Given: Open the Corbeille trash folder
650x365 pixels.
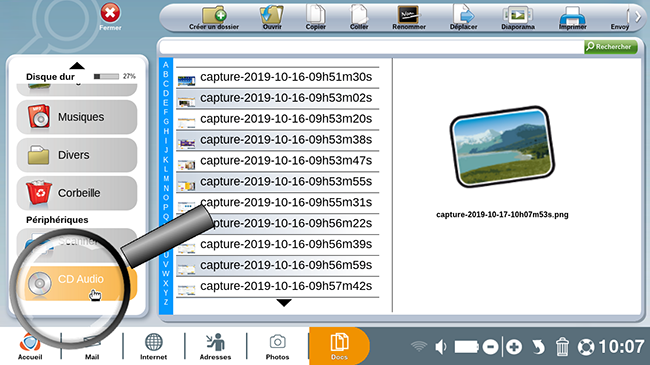Looking at the screenshot, I should tap(77, 193).
